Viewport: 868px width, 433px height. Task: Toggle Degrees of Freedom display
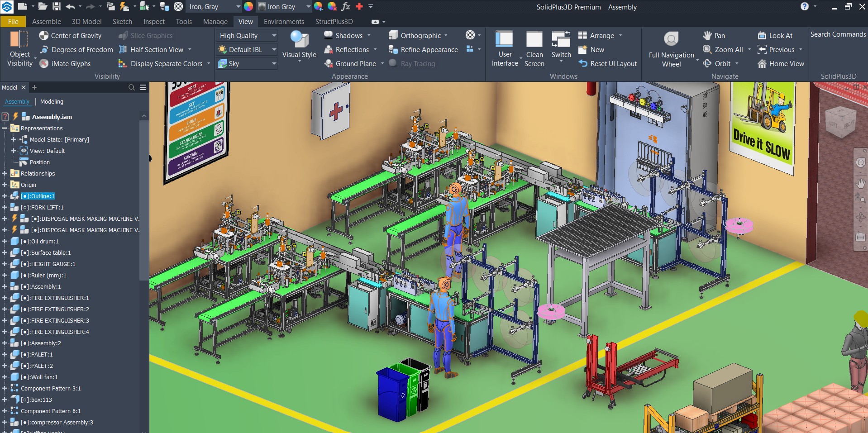pyautogui.click(x=76, y=50)
